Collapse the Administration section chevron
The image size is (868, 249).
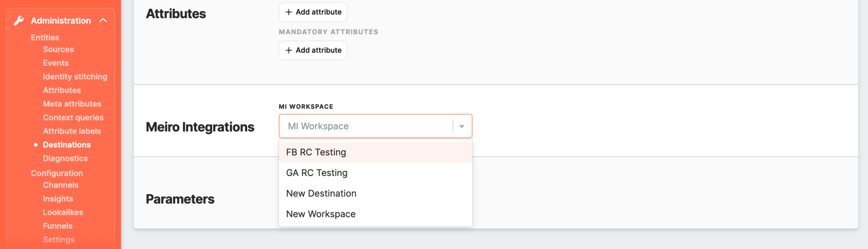103,21
